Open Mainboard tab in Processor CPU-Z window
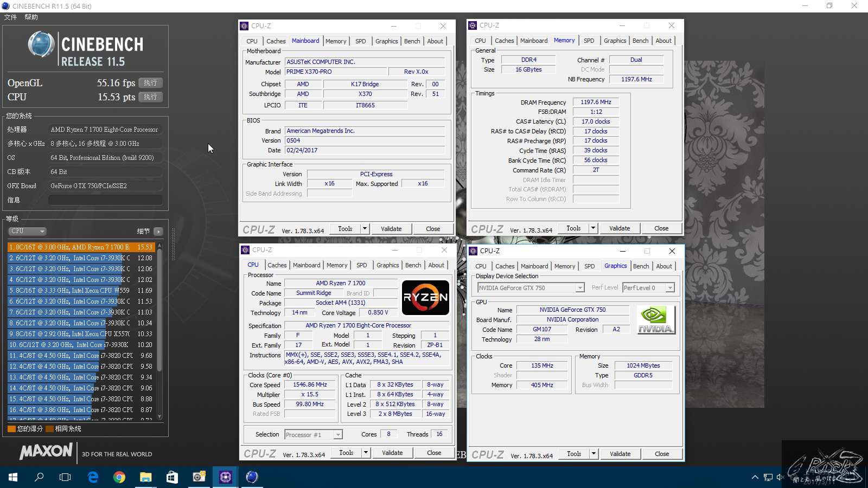This screenshot has height=488, width=868. pyautogui.click(x=307, y=265)
